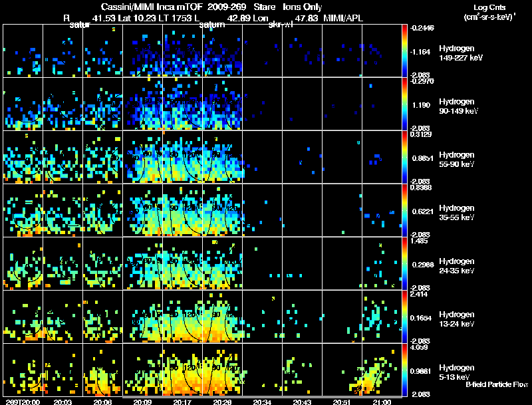Select the 'Hydrogen 149-227 keV' label
Screen dimensions: 532x405
coord(460,53)
